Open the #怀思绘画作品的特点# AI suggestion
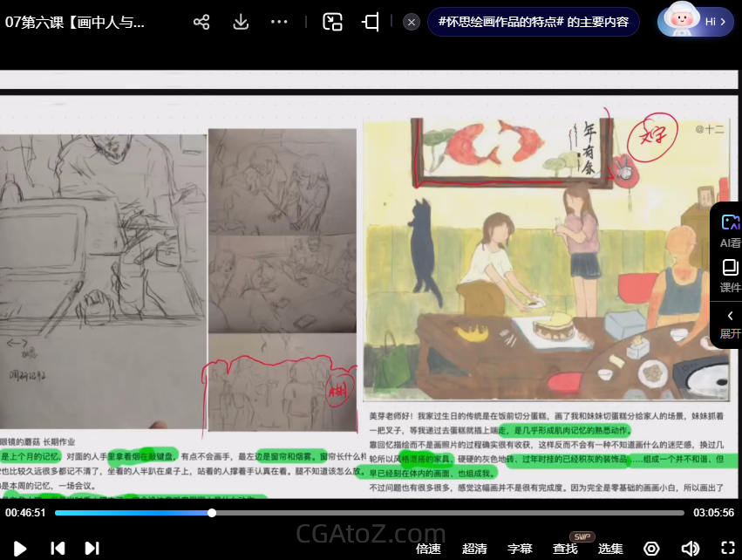Image resolution: width=742 pixels, height=560 pixels. tap(533, 22)
